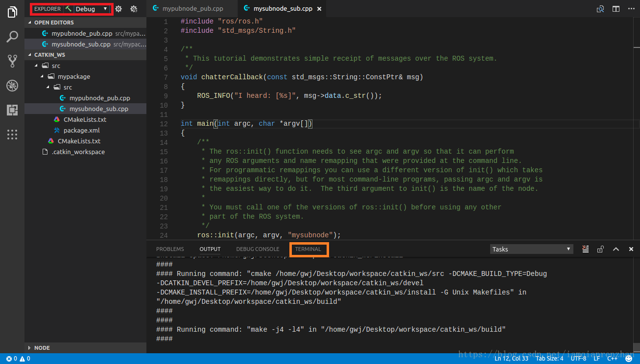Viewport: 640px width, 364px height.
Task: Collapse the top-level src folder
Action: pyautogui.click(x=85, y=66)
